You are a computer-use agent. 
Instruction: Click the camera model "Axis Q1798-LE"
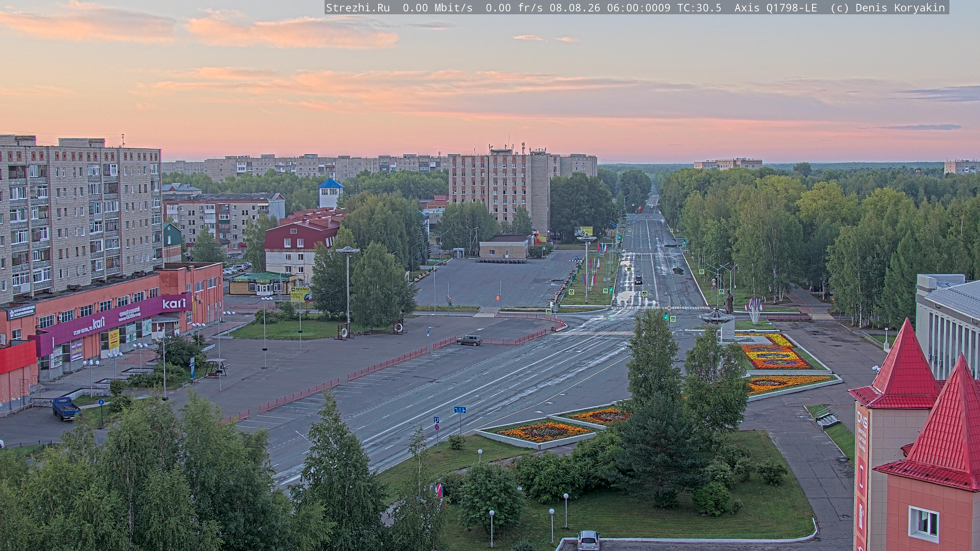click(776, 8)
